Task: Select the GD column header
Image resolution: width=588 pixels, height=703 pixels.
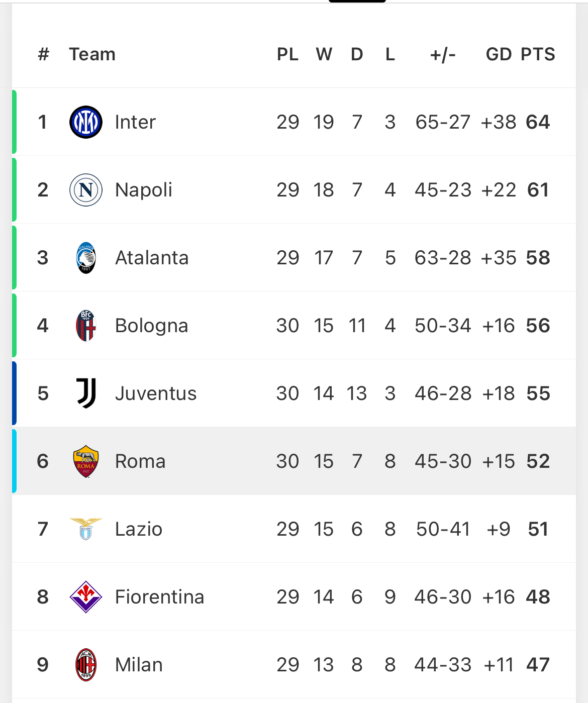Action: [499, 54]
